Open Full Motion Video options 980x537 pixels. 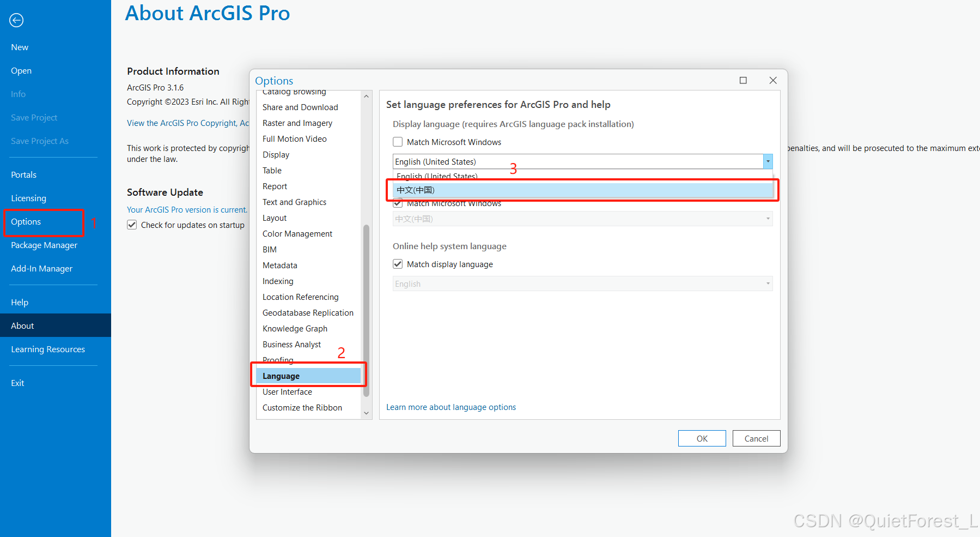pos(295,139)
